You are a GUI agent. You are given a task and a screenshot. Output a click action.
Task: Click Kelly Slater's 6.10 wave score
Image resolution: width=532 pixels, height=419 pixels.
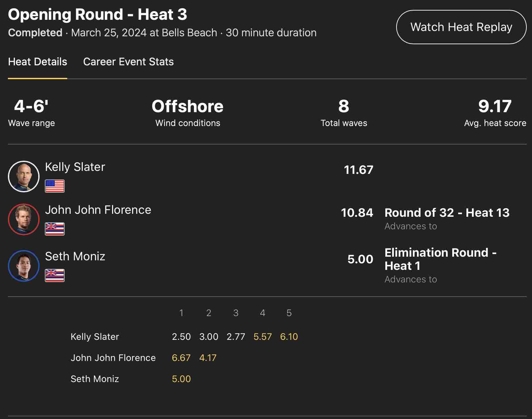pyautogui.click(x=289, y=337)
